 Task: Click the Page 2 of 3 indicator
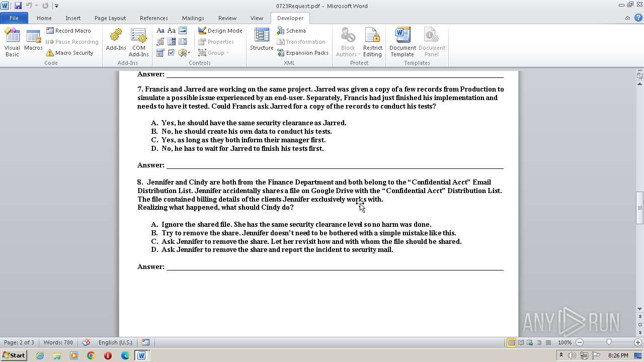[19, 342]
